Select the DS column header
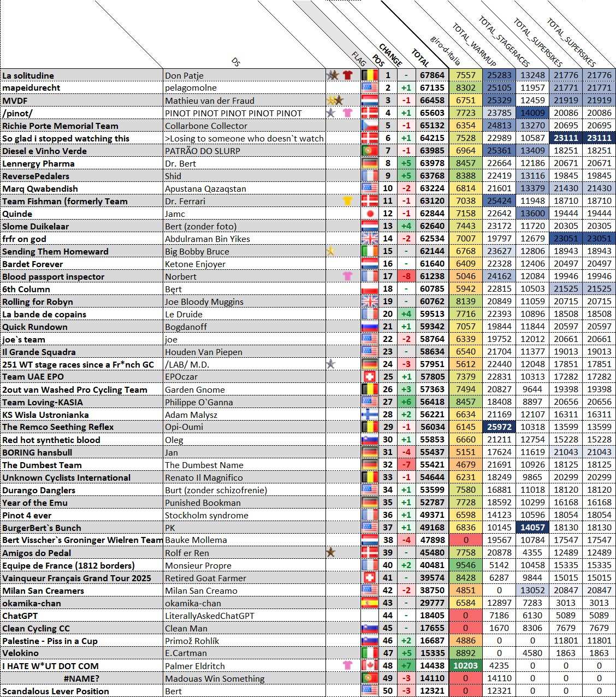Image resolution: width=616 pixels, height=697 pixels. pyautogui.click(x=236, y=62)
